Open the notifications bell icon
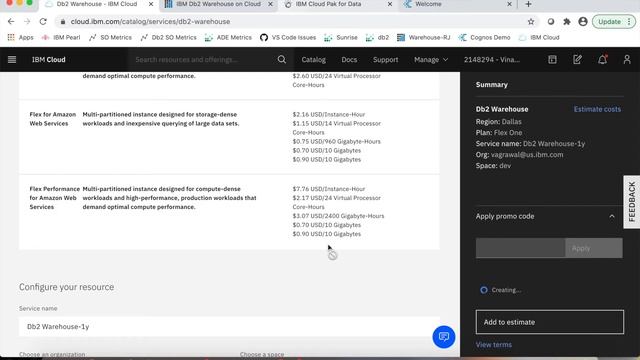 click(602, 60)
